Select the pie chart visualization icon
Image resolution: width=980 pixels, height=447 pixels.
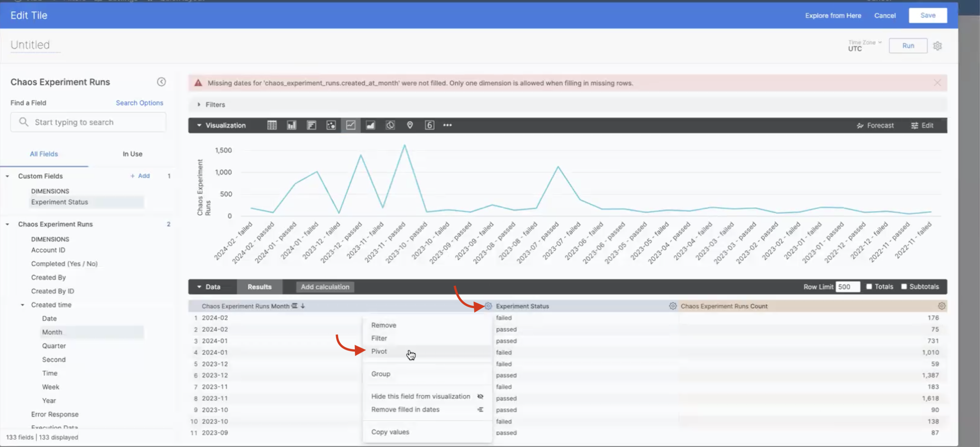coord(390,125)
